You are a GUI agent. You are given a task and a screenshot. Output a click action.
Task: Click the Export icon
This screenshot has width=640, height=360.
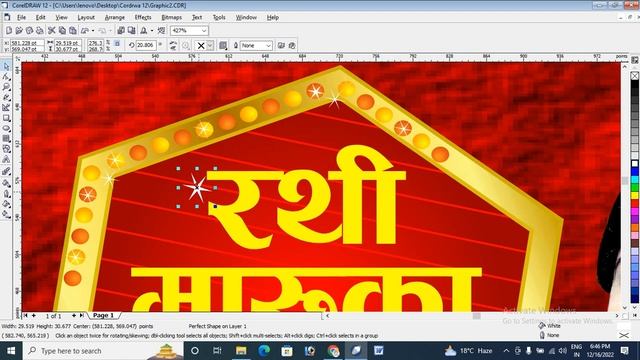(131, 31)
